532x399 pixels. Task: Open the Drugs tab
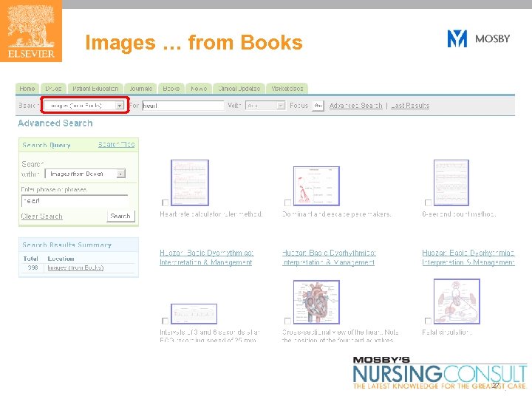pos(53,89)
